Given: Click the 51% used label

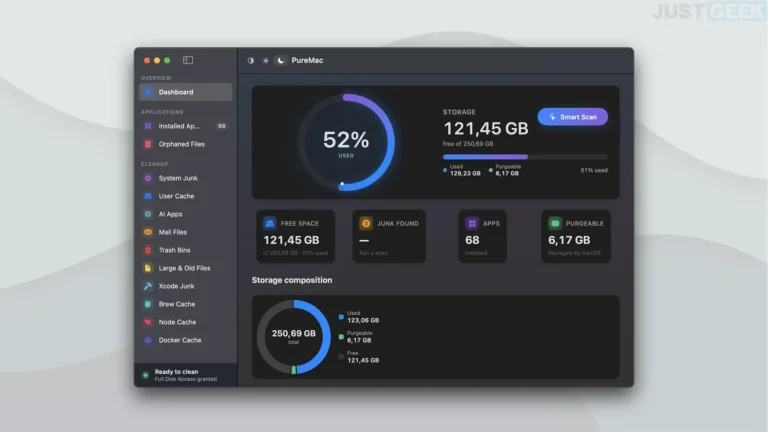Looking at the screenshot, I should click(x=594, y=170).
